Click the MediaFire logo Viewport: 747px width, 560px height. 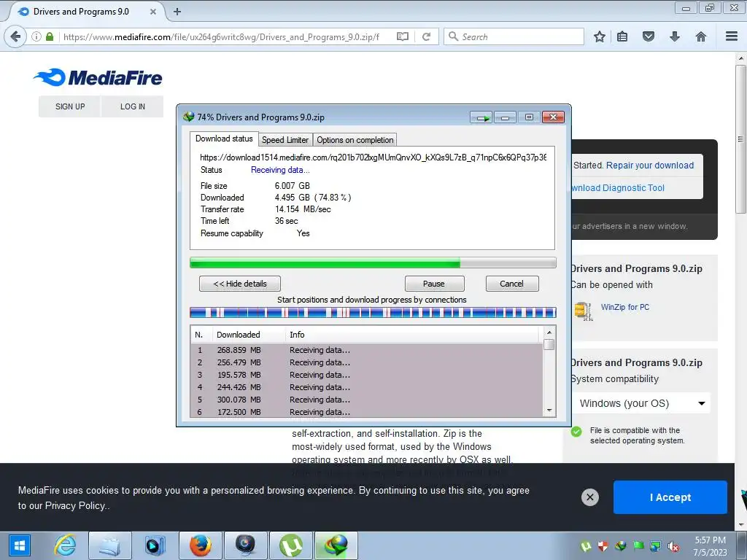click(x=98, y=77)
